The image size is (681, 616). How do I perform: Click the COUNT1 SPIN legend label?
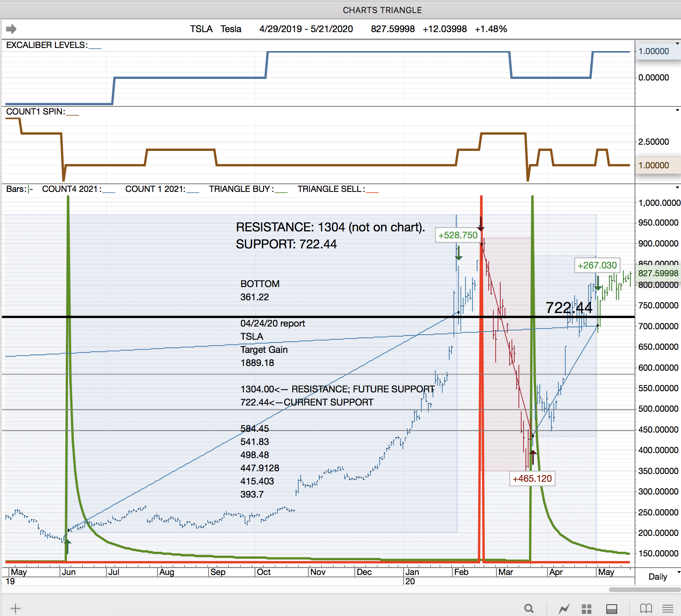[36, 112]
